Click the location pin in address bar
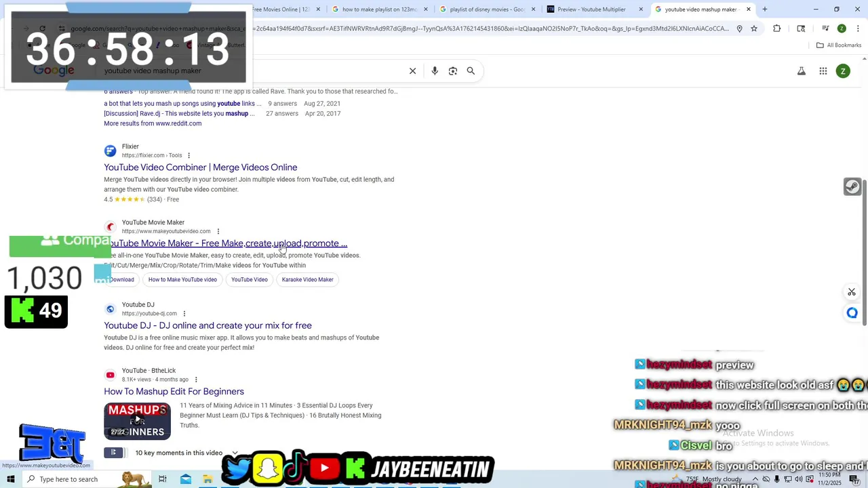The height and width of the screenshot is (488, 868). (739, 28)
